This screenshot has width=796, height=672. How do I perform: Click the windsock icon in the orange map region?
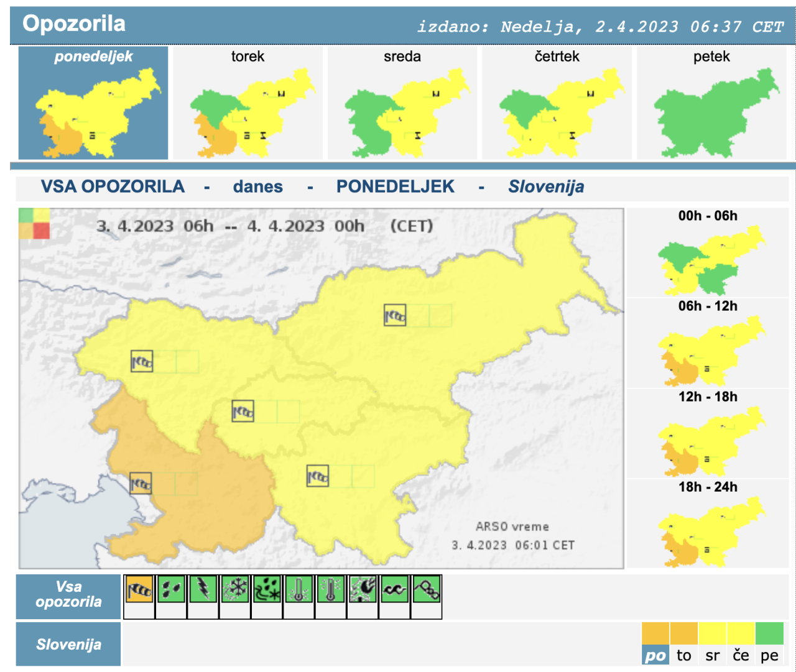coord(141,484)
